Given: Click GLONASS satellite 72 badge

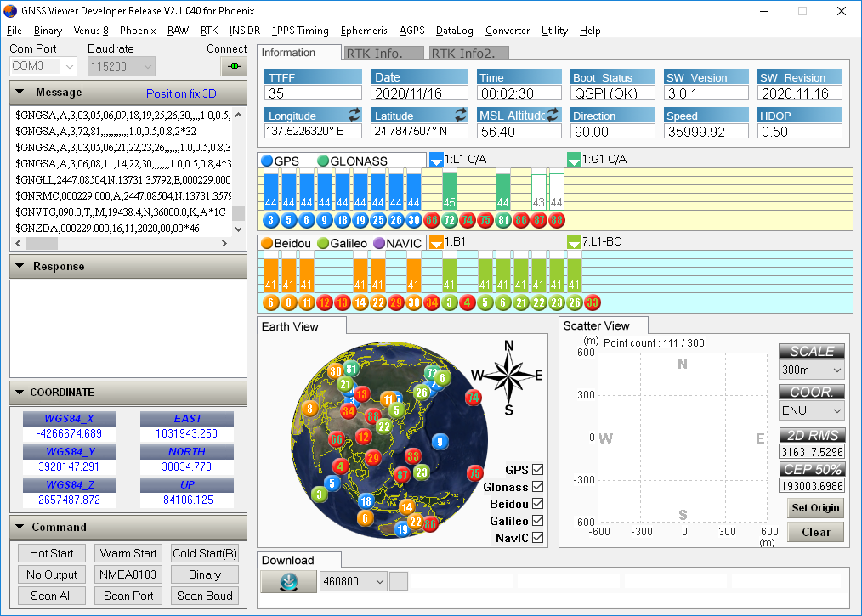Looking at the screenshot, I should click(449, 220).
